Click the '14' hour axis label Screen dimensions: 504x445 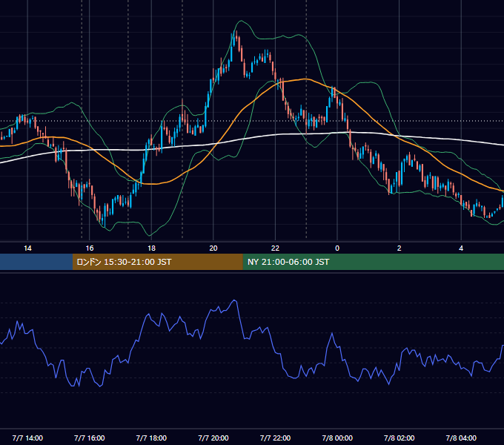coord(27,248)
